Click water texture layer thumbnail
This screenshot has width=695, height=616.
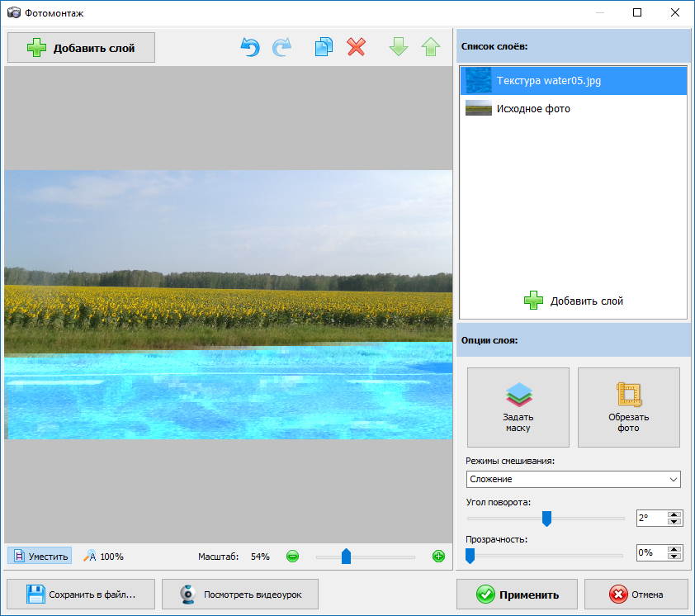(478, 81)
